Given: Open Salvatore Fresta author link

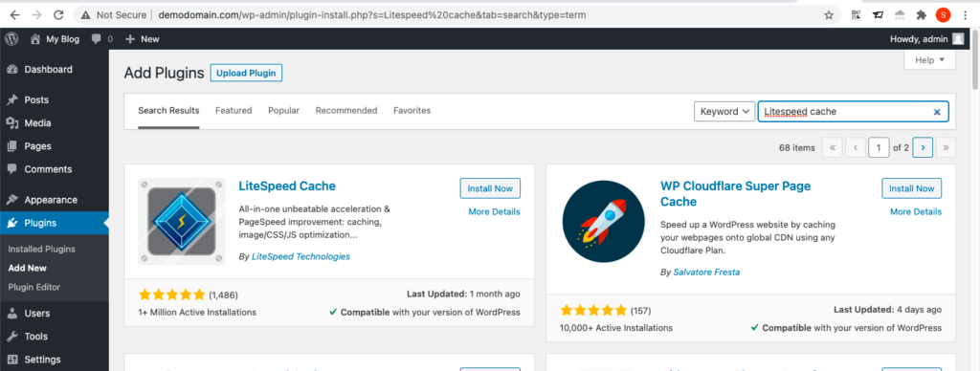Looking at the screenshot, I should tap(706, 273).
